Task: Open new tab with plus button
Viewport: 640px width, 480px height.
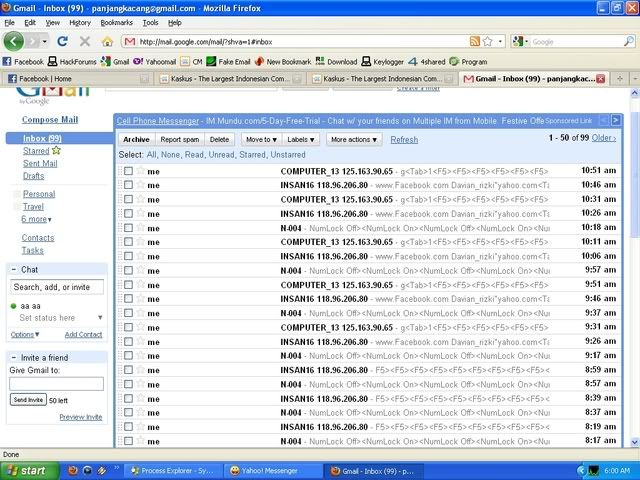Action: [620, 79]
